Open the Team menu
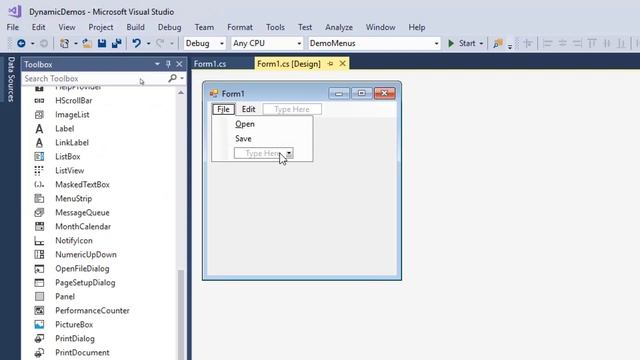Image resolution: width=640 pixels, height=360 pixels. 204,27
